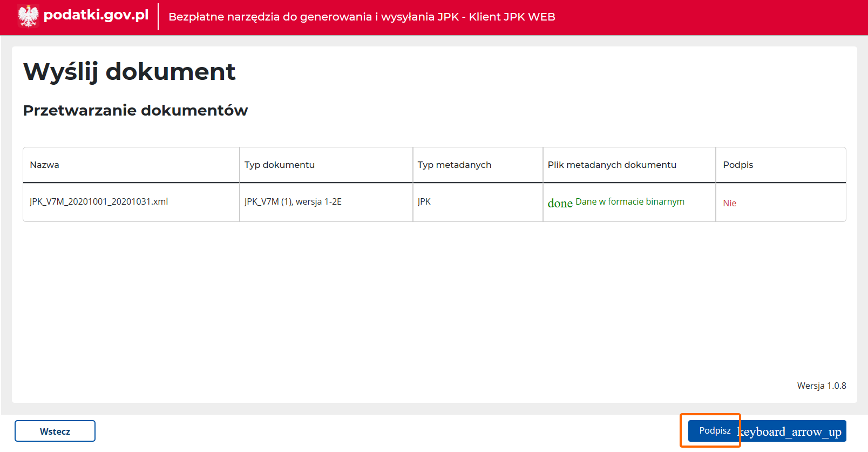Viewport: 868px width, 452px height.
Task: Click the 'Nie' signature status cell
Action: point(729,203)
